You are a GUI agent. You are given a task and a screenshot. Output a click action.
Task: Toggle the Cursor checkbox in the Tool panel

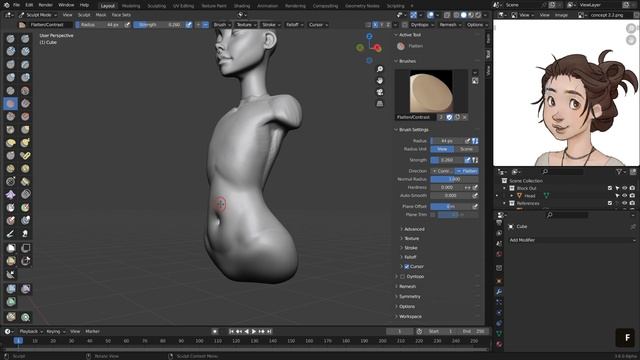coord(407,267)
